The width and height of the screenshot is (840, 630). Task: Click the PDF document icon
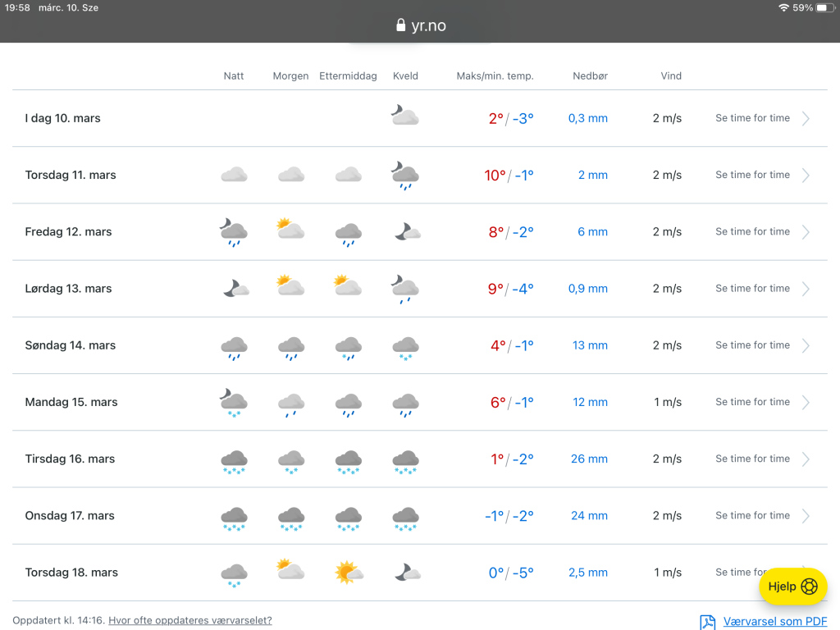707,622
